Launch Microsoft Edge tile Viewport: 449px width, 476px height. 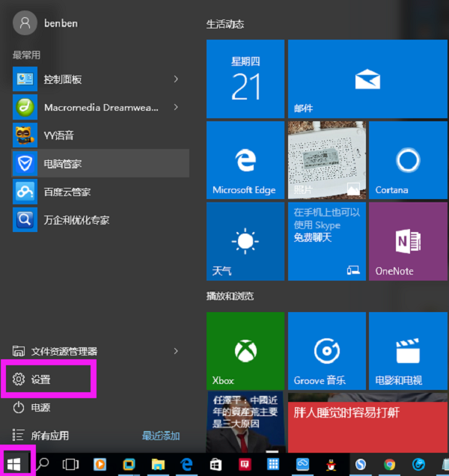pyautogui.click(x=245, y=160)
